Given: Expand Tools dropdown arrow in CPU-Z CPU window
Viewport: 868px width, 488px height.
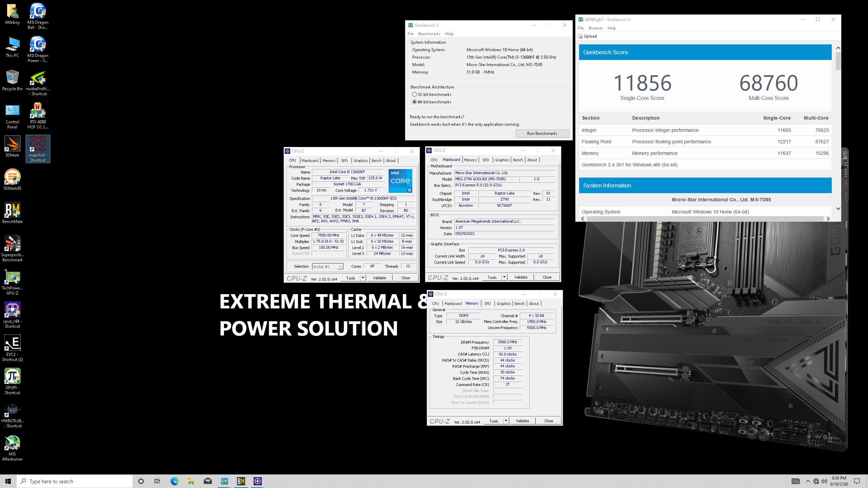Looking at the screenshot, I should click(x=363, y=278).
